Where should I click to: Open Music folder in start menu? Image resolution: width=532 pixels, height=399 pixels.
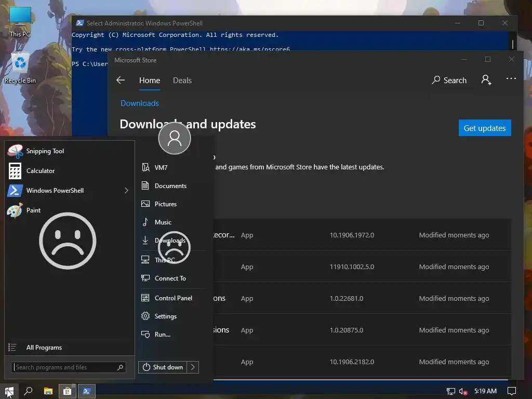pyautogui.click(x=174, y=222)
